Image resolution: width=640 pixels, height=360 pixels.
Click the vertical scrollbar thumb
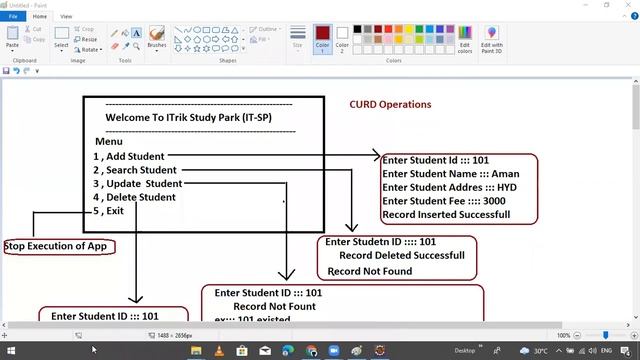click(636, 107)
